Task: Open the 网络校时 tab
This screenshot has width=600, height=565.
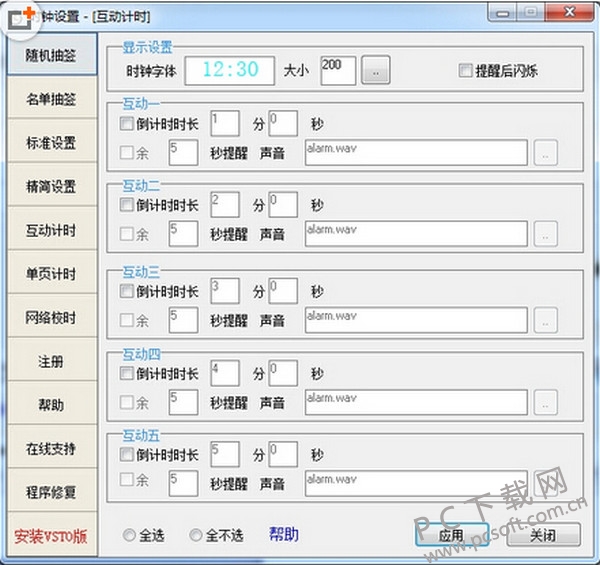Action: point(52,317)
